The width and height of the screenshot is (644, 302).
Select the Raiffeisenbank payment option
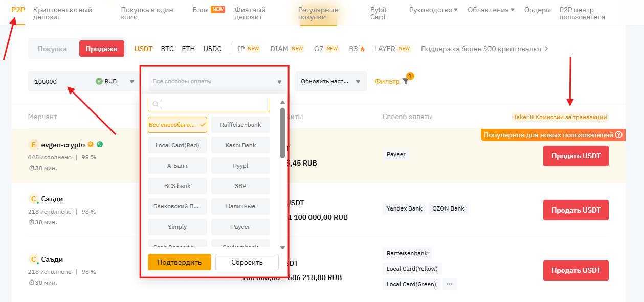[240, 125]
